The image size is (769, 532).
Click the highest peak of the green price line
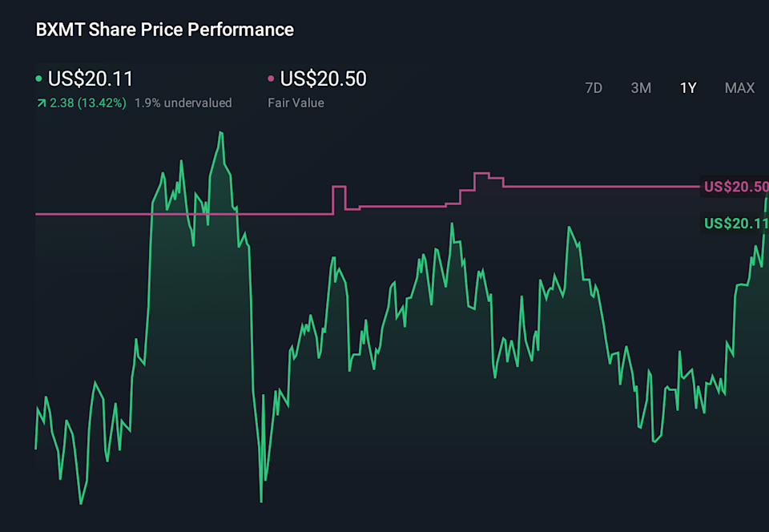pyautogui.click(x=219, y=133)
